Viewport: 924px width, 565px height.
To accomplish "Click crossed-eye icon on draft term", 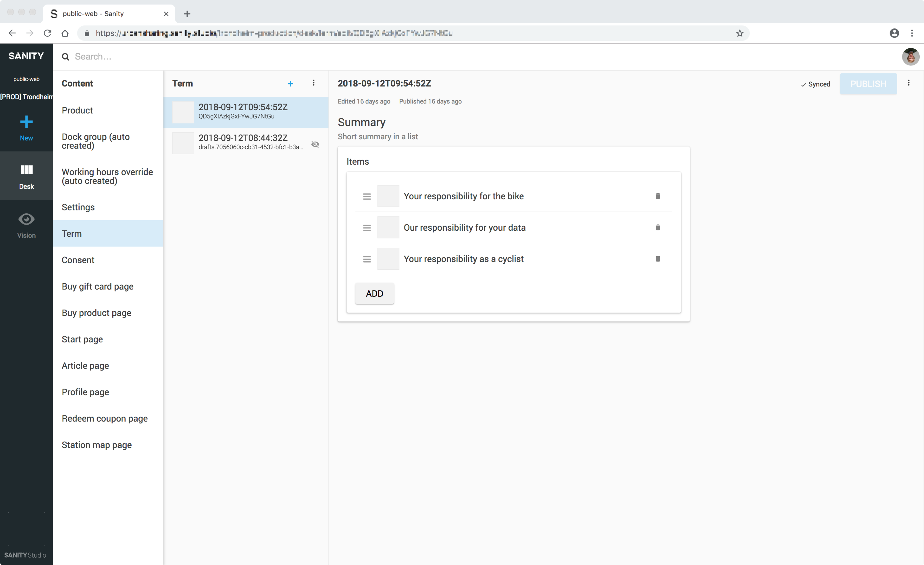I will tap(315, 144).
